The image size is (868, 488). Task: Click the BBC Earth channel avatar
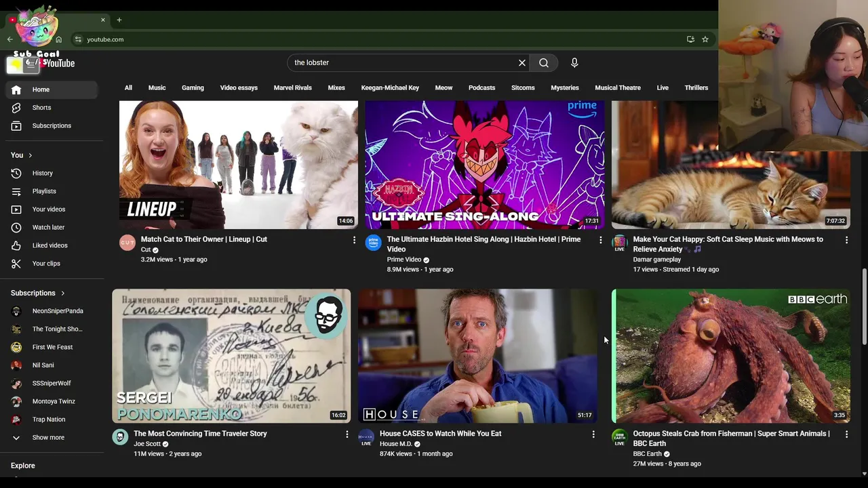point(620,436)
